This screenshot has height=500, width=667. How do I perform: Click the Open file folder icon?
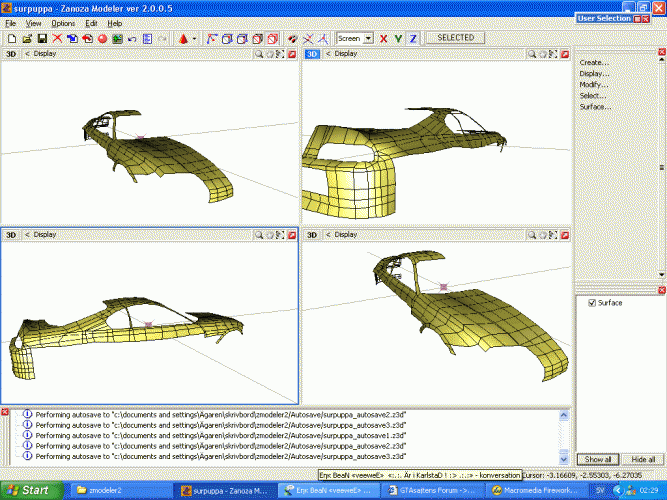tap(26, 38)
